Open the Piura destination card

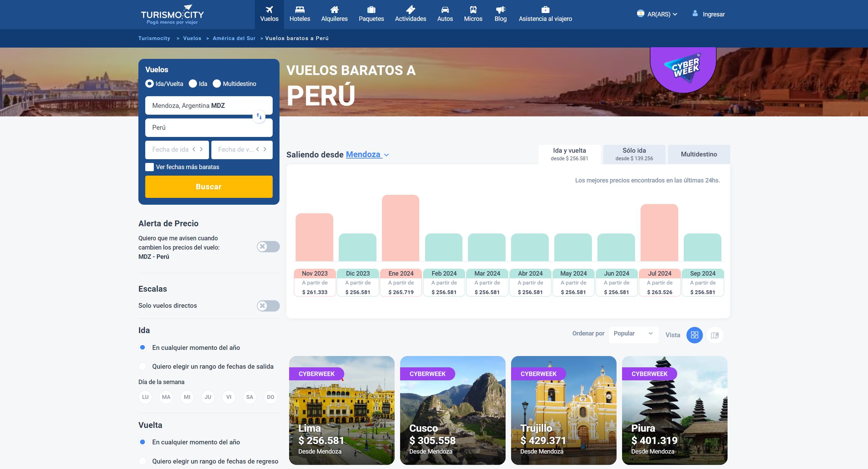pos(674,410)
